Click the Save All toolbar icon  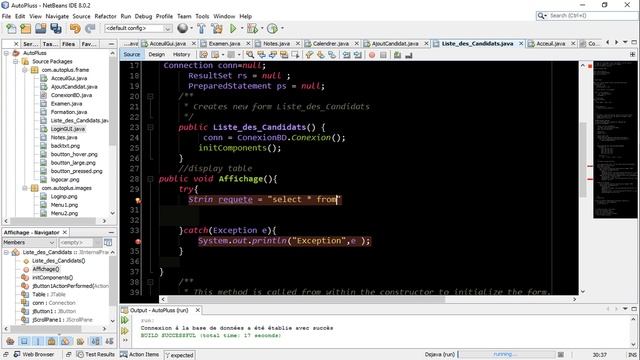[x=56, y=29]
